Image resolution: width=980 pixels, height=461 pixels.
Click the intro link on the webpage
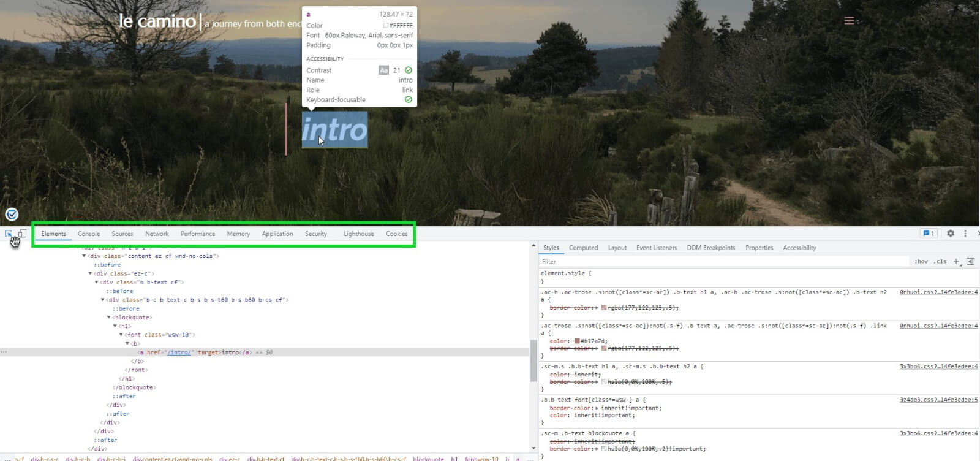334,129
